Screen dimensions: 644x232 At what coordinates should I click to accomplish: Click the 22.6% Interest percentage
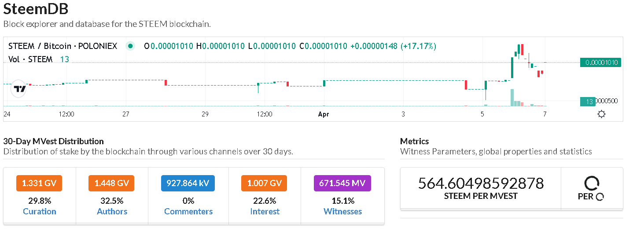click(x=265, y=201)
